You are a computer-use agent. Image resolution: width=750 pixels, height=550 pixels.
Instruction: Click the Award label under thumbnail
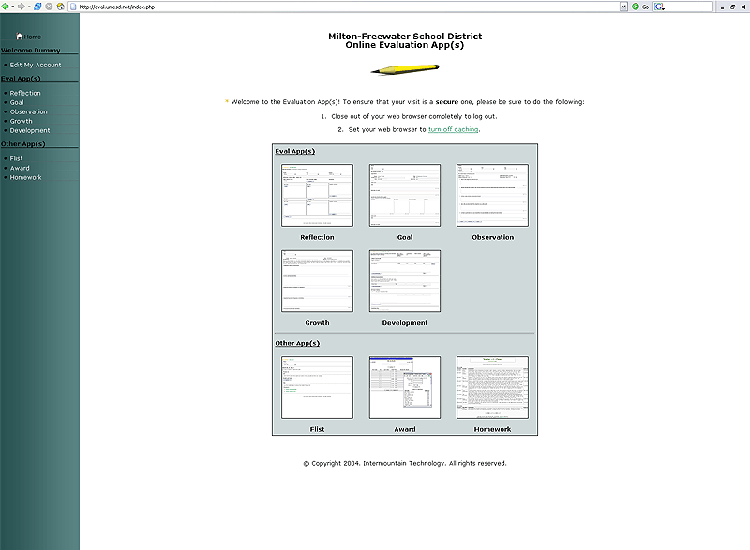tap(405, 429)
